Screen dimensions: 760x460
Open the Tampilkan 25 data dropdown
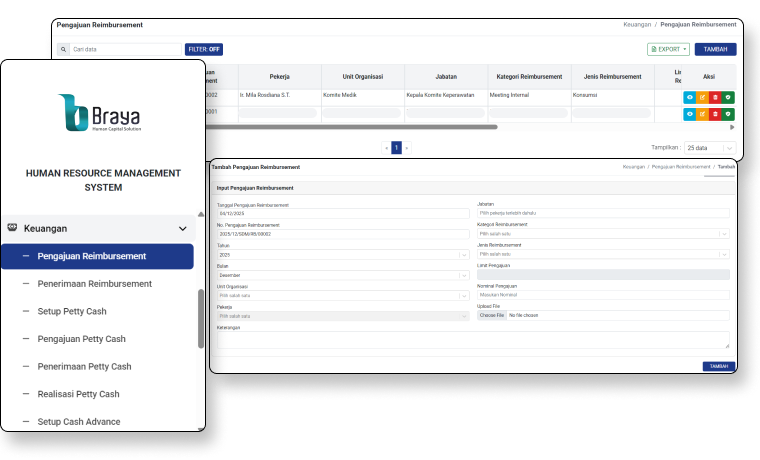pyautogui.click(x=710, y=147)
